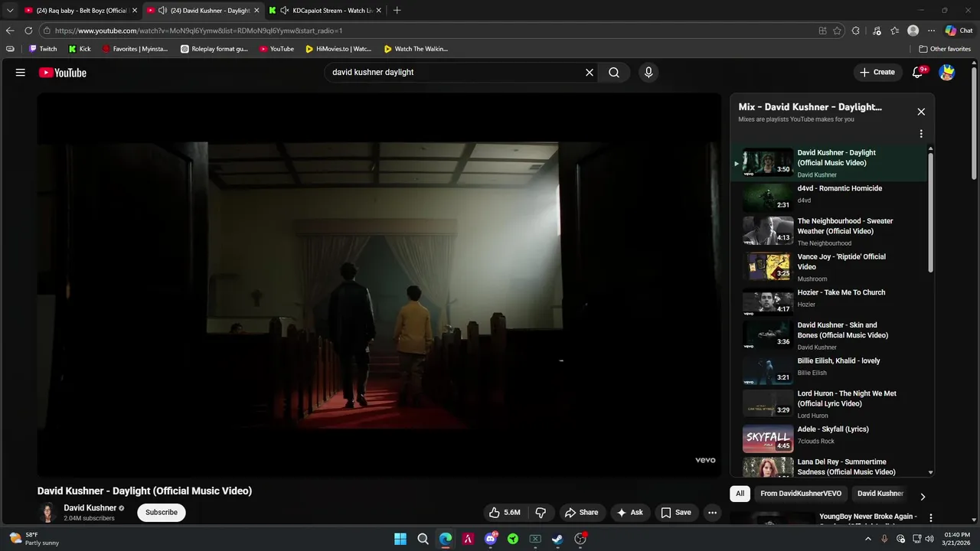The image size is (980, 551).
Task: Select the From DavidKushnerVEVO chip
Action: pyautogui.click(x=801, y=494)
